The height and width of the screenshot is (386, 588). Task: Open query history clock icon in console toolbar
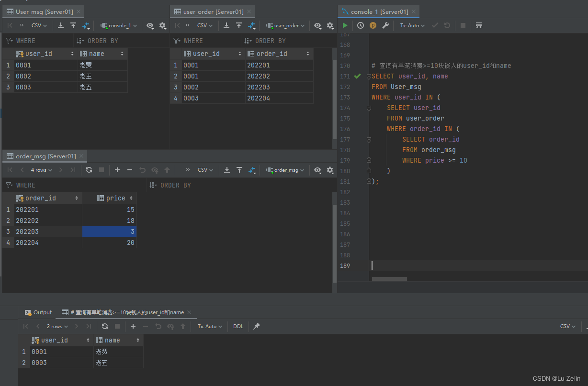361,25
